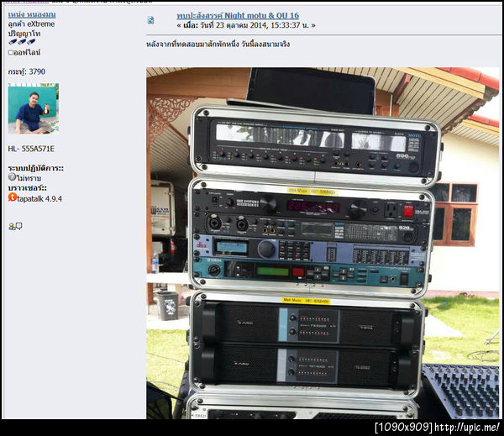Viewport: 504px width, 436px height.
Task: Click the post body text line above the photo
Action: [x=218, y=44]
